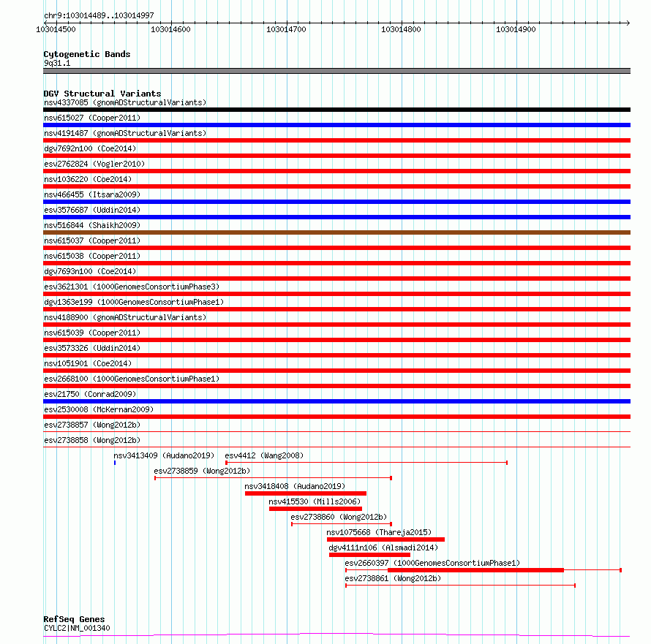The width and height of the screenshot is (651, 644).
Task: Select the blue nsv615027 variant bar
Action: point(336,125)
